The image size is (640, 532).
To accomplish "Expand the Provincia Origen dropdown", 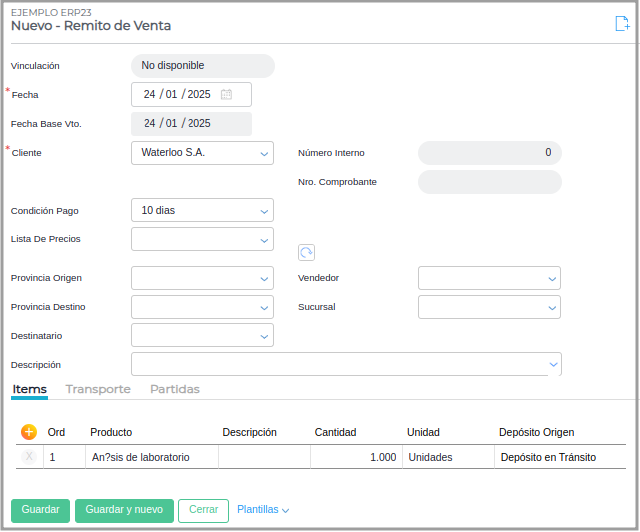I will tap(264, 279).
